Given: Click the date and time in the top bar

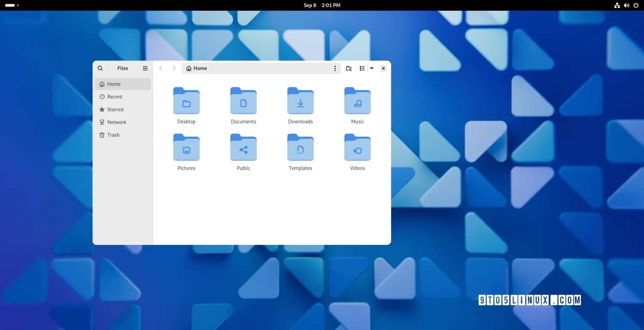Looking at the screenshot, I should pyautogui.click(x=321, y=5).
